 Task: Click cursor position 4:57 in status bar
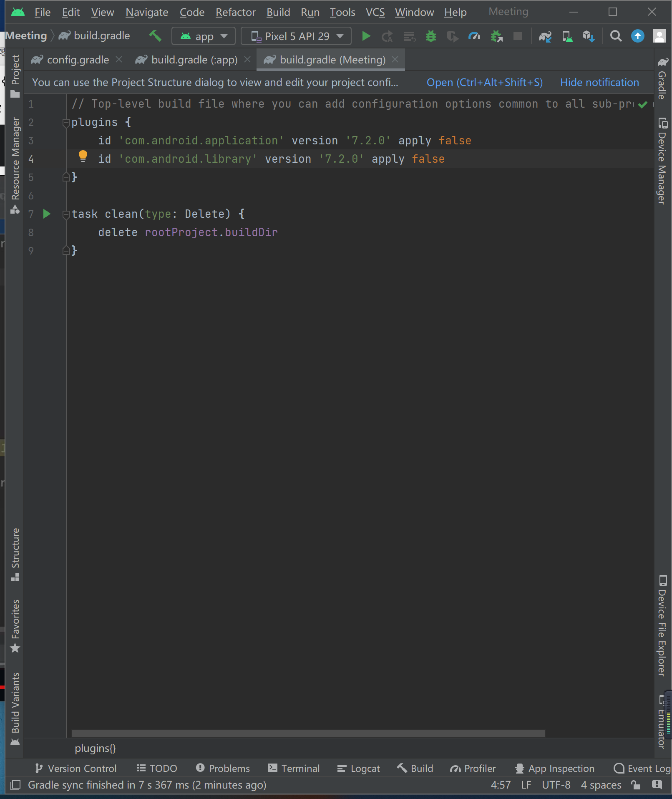point(501,785)
